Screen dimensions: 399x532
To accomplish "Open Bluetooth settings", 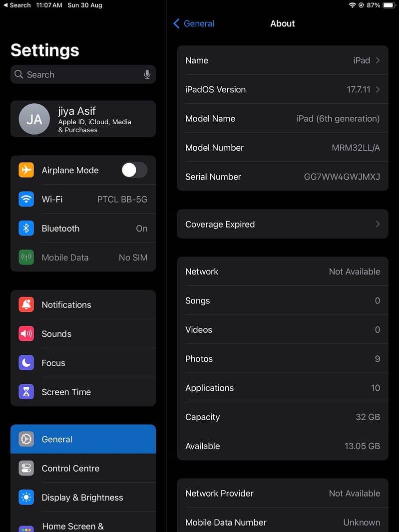I will tap(83, 229).
